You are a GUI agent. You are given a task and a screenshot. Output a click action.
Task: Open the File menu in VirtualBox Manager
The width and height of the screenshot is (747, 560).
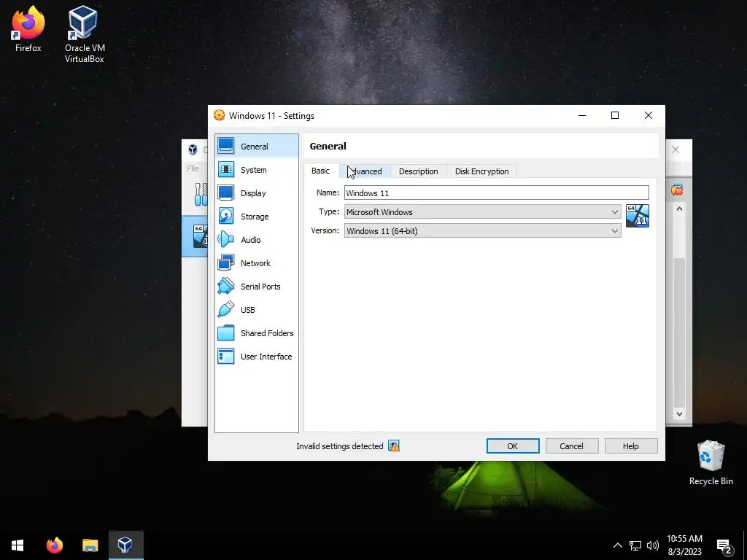(193, 168)
